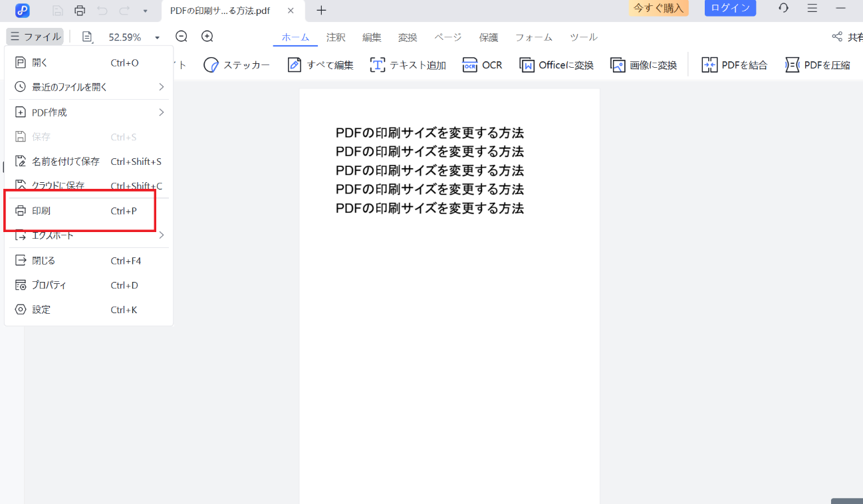Open the zoom percentage dropdown

coord(157,37)
